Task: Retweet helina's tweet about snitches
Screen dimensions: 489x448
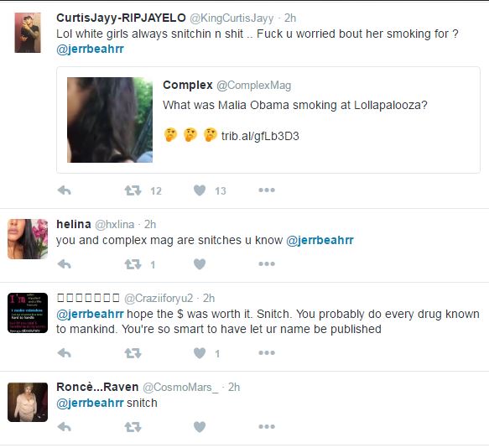Action: click(133, 264)
